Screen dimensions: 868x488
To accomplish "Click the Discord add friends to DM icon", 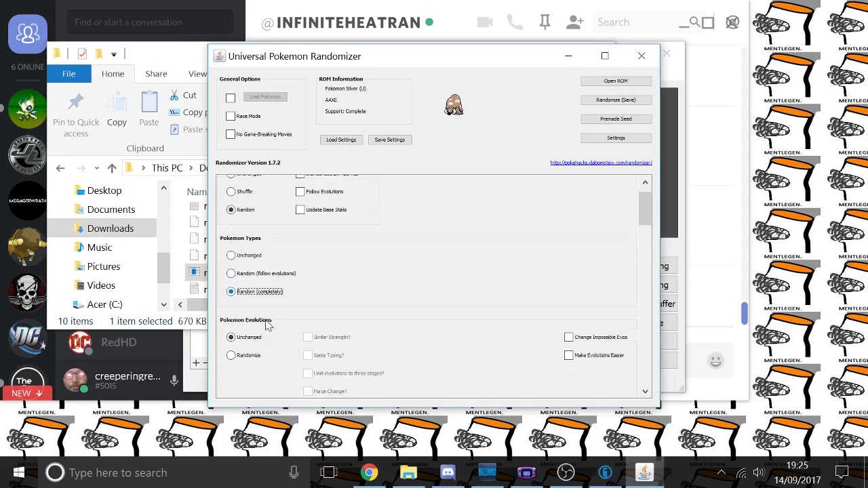I will pos(574,22).
